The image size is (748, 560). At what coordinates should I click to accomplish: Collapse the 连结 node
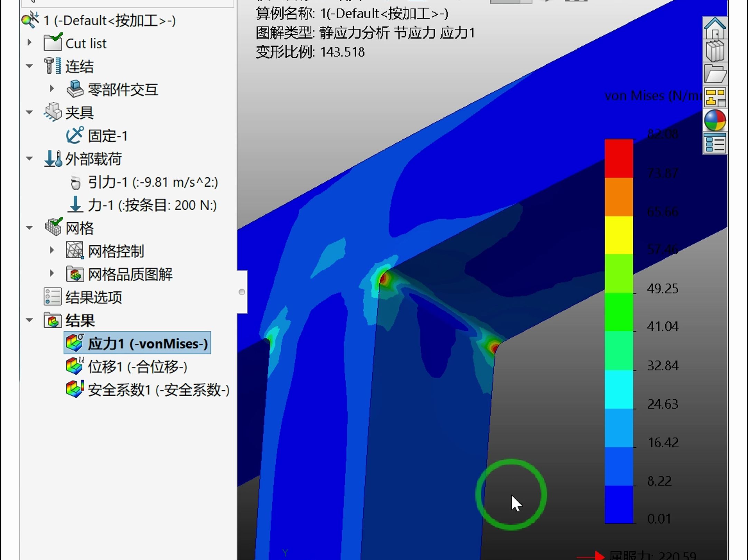(x=30, y=66)
